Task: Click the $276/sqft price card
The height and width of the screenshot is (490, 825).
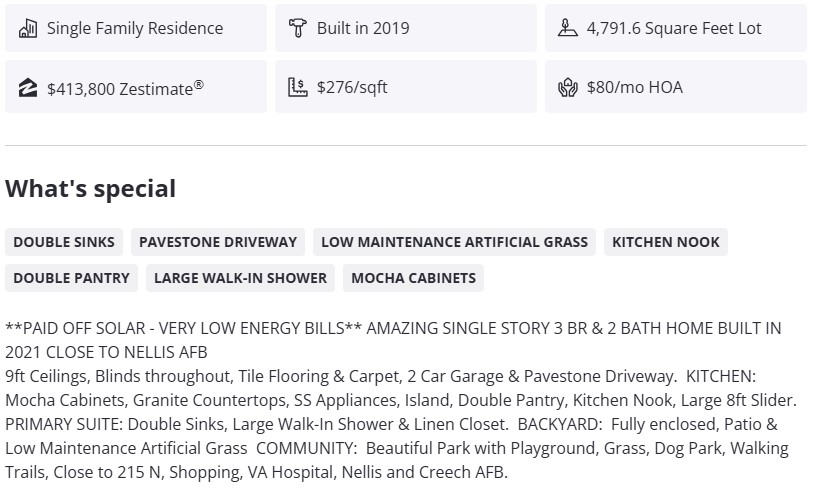Action: tap(406, 87)
